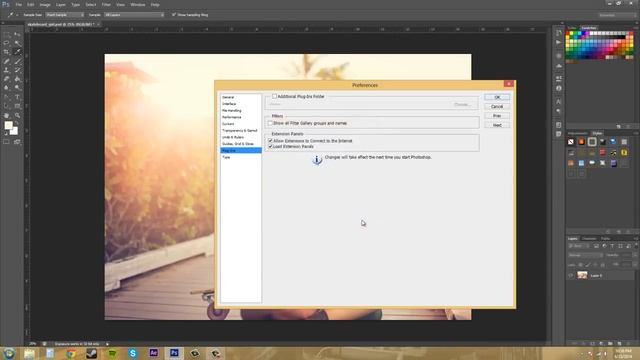Viewport: 640px width, 360px height.
Task: Open the status bar info arrow menu
Action: (107, 344)
